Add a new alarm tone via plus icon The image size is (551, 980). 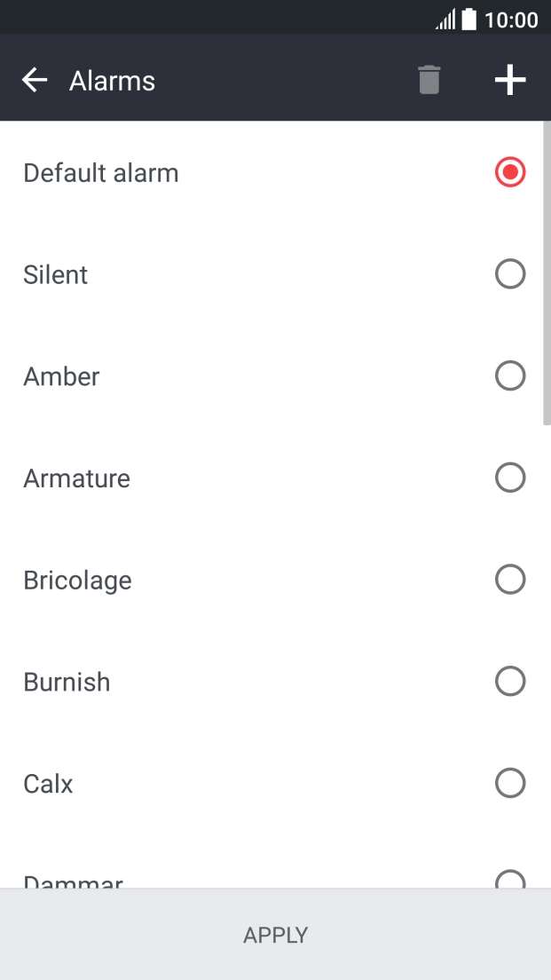click(x=510, y=79)
